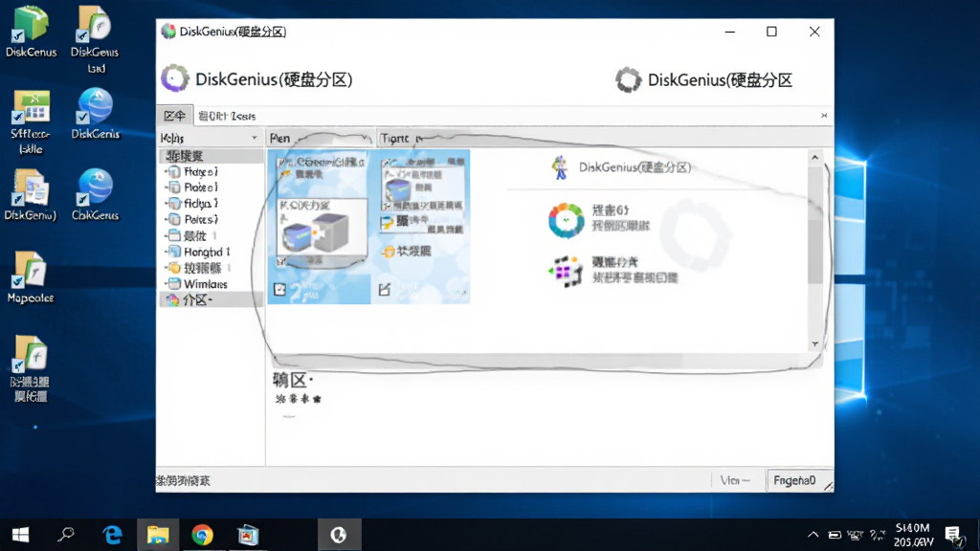Launch Edge from the taskbar

[113, 536]
